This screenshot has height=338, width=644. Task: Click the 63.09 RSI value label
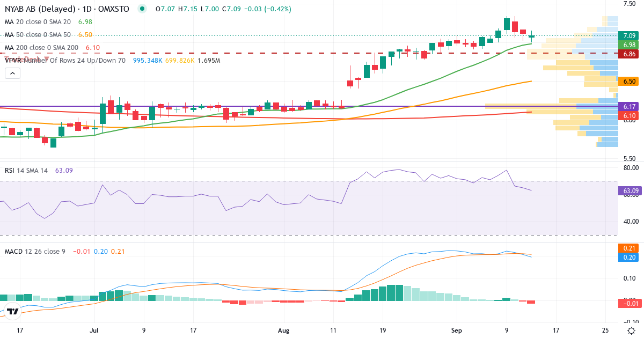tap(630, 190)
